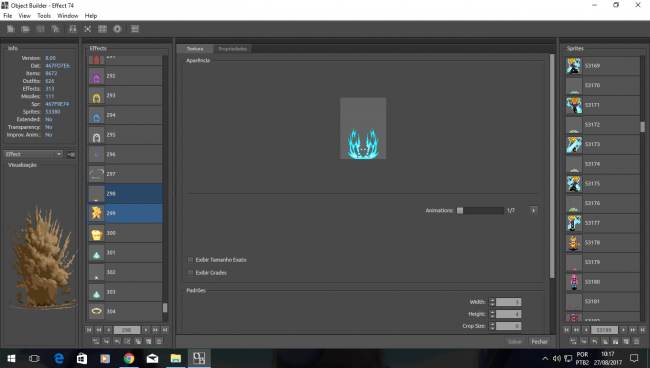Click the Import icon under Effects list
650x368 pixels.
[x=107, y=341]
